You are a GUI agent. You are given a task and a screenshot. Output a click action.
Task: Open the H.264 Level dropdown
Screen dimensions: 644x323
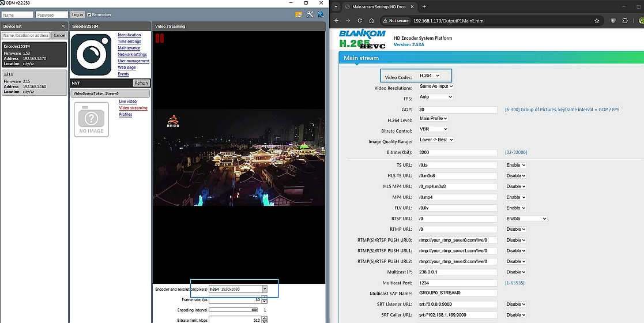point(433,118)
